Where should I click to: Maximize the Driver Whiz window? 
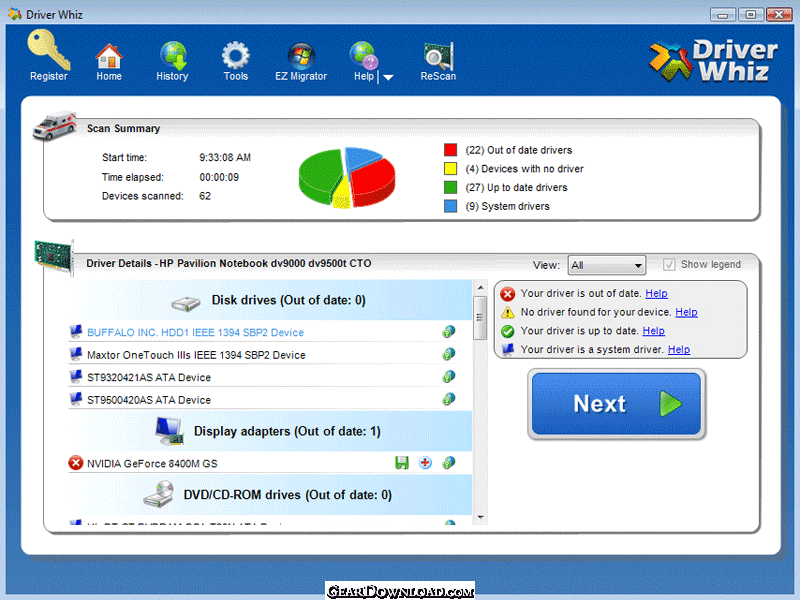click(751, 15)
